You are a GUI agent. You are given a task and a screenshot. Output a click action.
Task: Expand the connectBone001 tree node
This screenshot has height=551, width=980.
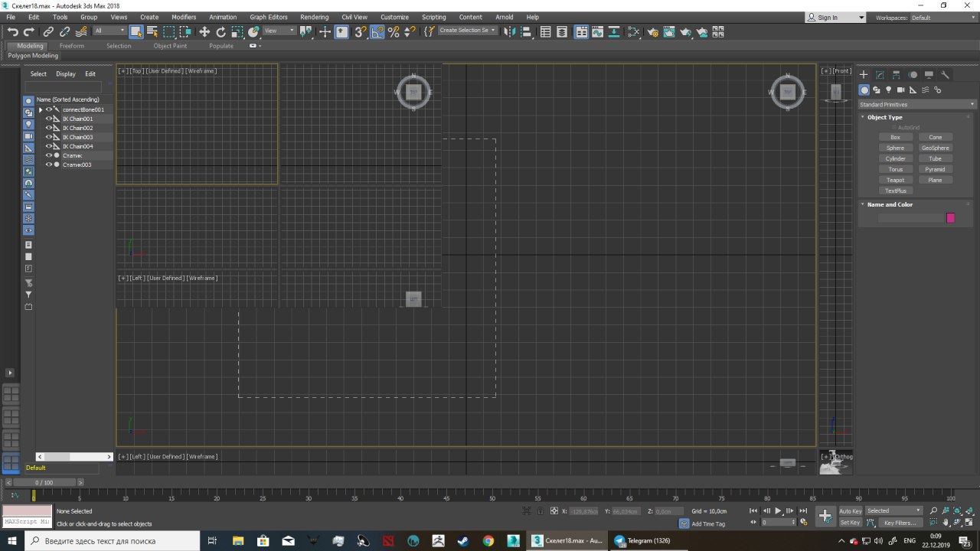tap(41, 109)
